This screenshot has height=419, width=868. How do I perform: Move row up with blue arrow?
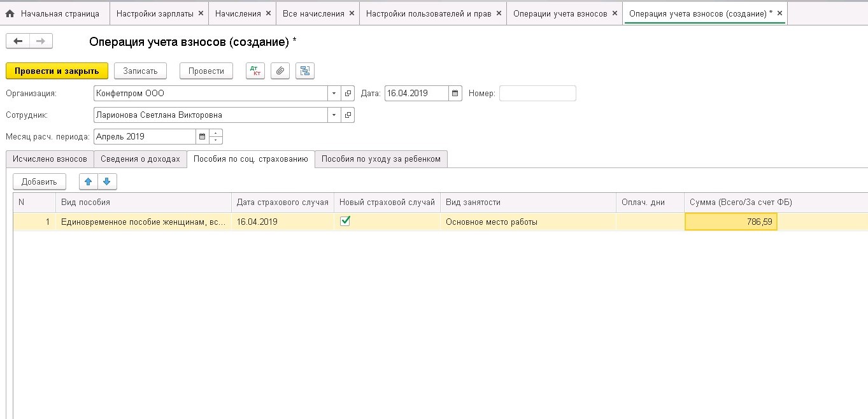[89, 181]
